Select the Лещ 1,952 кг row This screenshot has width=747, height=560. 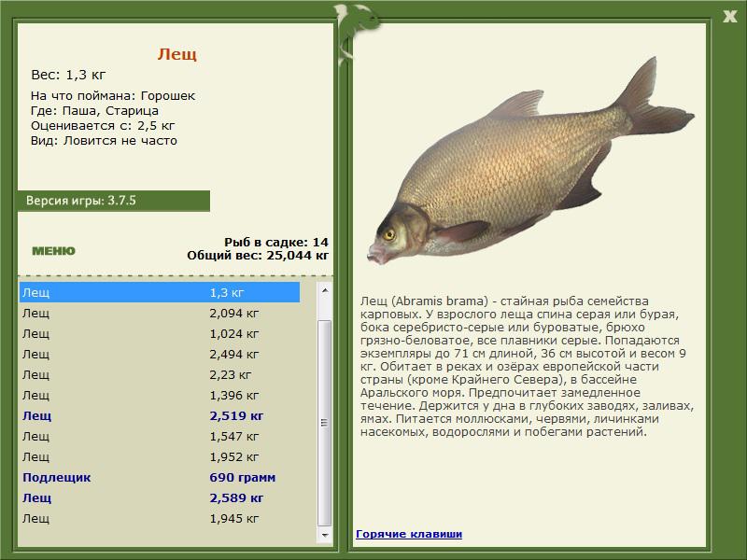pos(159,457)
